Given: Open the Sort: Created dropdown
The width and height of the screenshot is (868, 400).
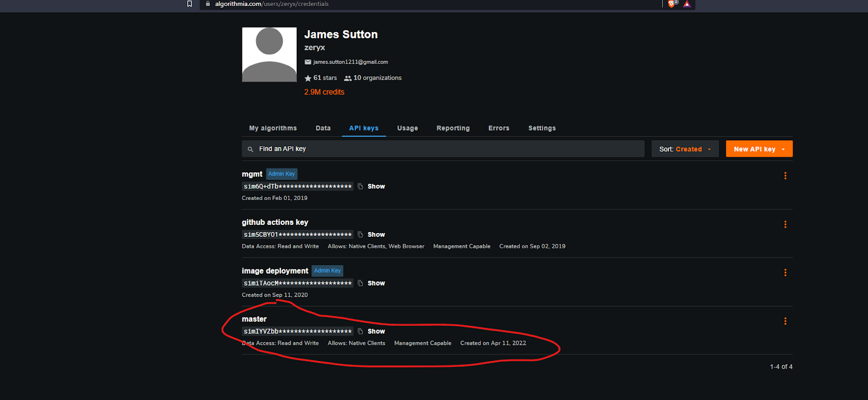Looking at the screenshot, I should [685, 149].
